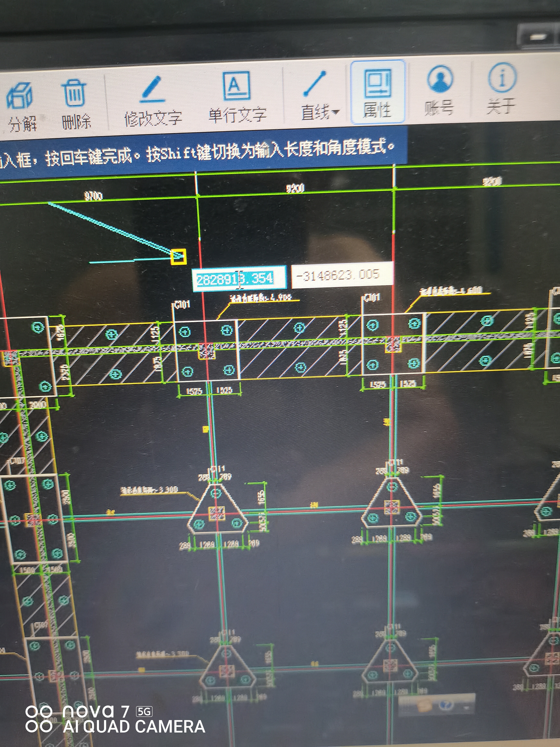The image size is (560, 747).
Task: Open the 关于 about info icon
Action: click(502, 77)
